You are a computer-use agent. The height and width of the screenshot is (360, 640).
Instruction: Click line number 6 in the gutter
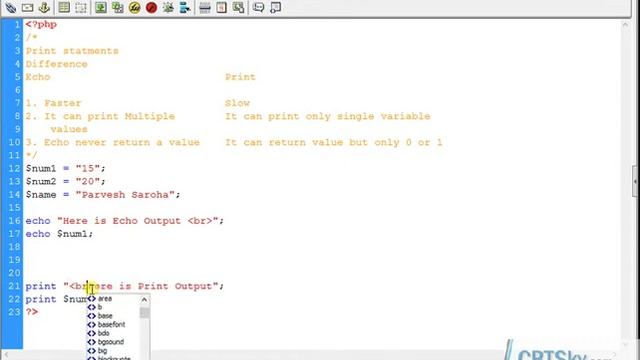click(x=18, y=90)
